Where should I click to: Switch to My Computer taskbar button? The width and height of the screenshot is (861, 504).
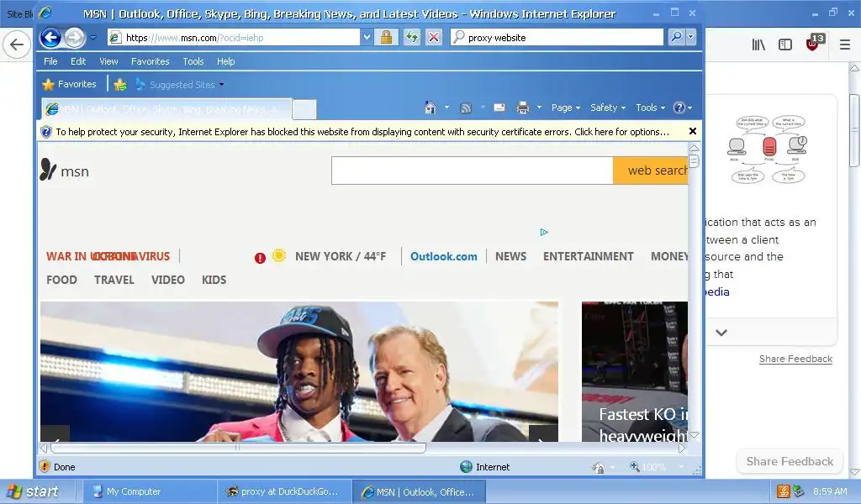tap(149, 491)
